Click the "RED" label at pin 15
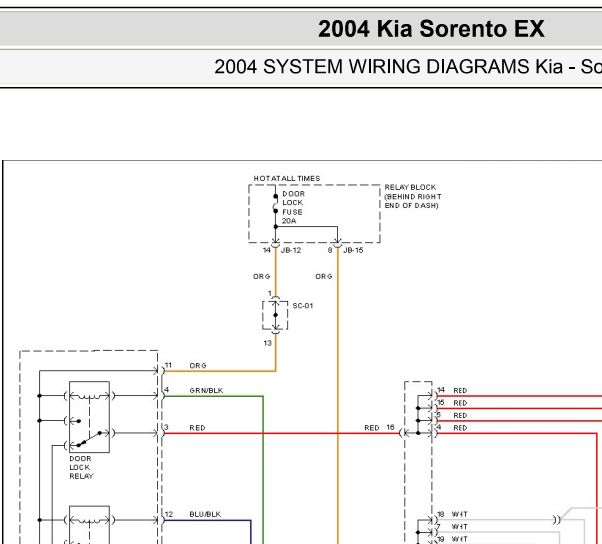 [460, 403]
